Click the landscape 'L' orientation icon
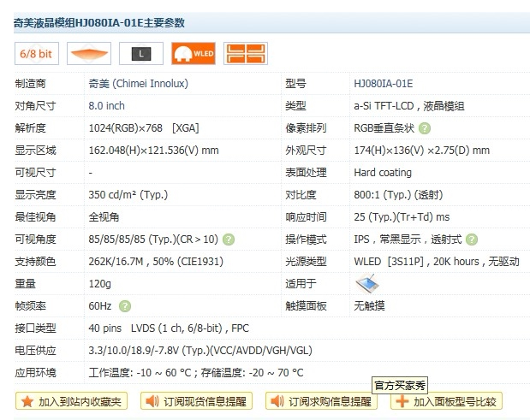Viewport: 530px width, 420px height. click(141, 53)
